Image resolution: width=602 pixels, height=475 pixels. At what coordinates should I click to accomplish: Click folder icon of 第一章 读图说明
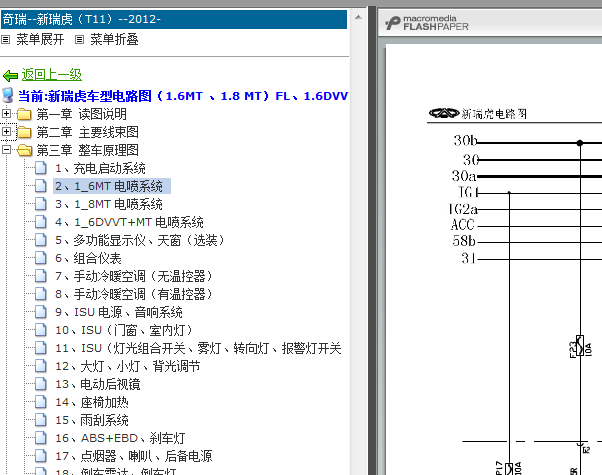click(x=24, y=114)
